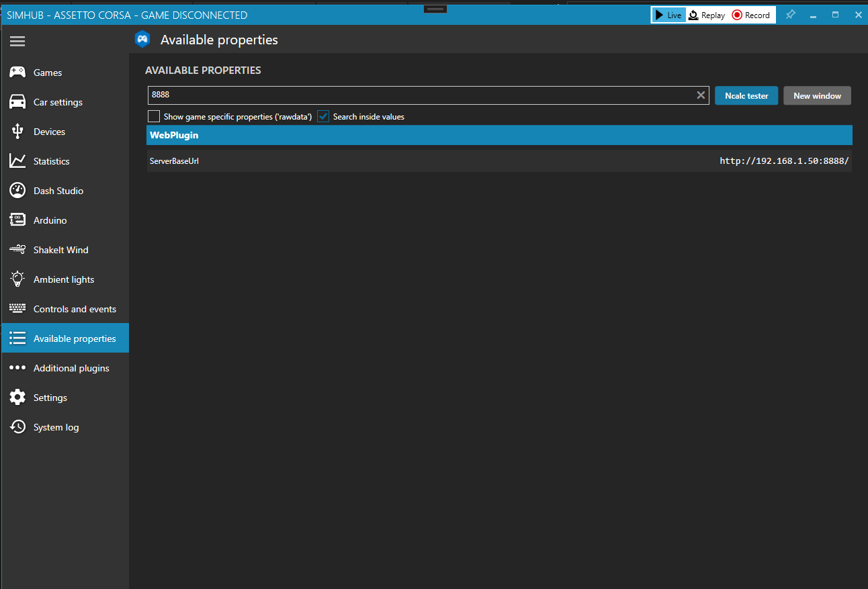
Task: Go to Devices section
Action: tap(49, 132)
